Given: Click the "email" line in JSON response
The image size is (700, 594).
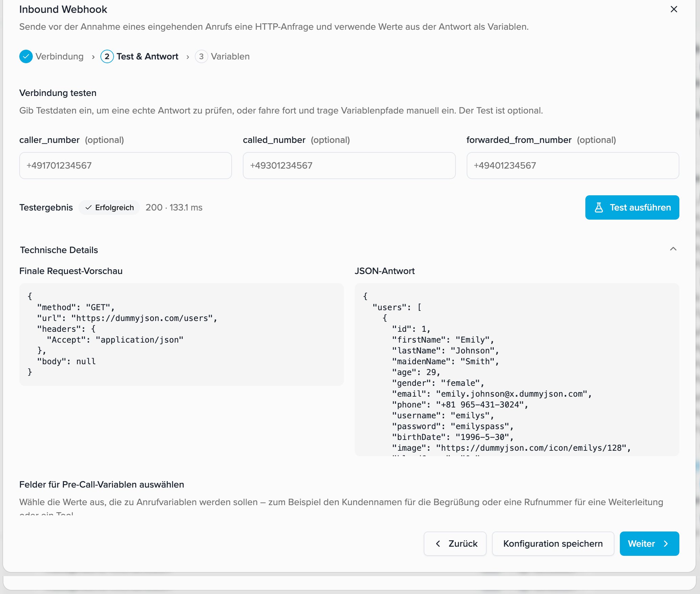Looking at the screenshot, I should (492, 394).
